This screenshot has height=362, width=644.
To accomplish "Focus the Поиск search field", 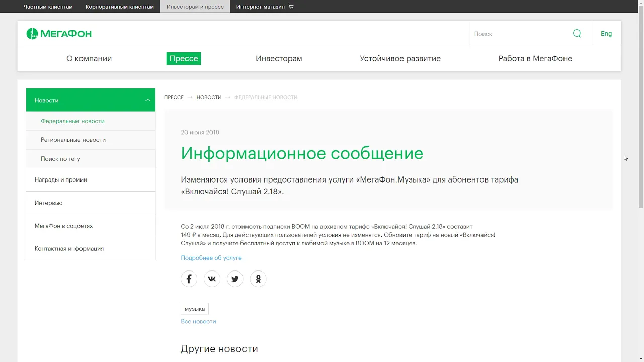I will tap(521, 34).
